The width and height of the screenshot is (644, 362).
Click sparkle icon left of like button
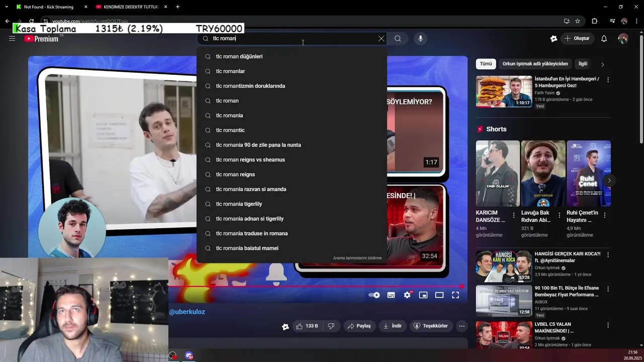[285, 326]
